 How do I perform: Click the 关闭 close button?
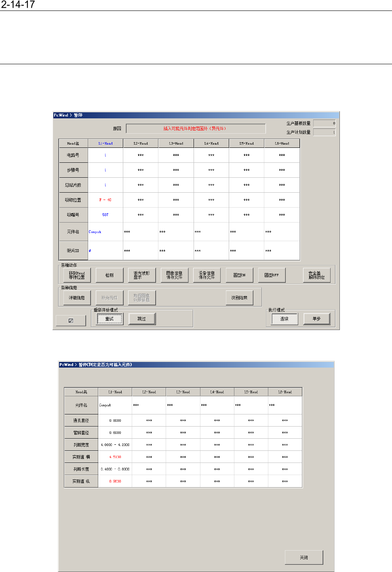[x=304, y=557]
